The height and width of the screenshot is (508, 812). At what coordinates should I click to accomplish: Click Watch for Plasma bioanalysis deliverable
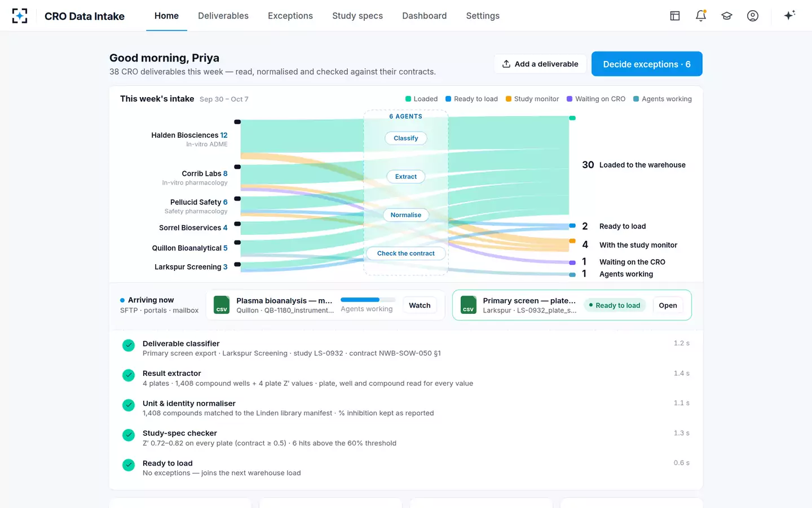click(420, 305)
